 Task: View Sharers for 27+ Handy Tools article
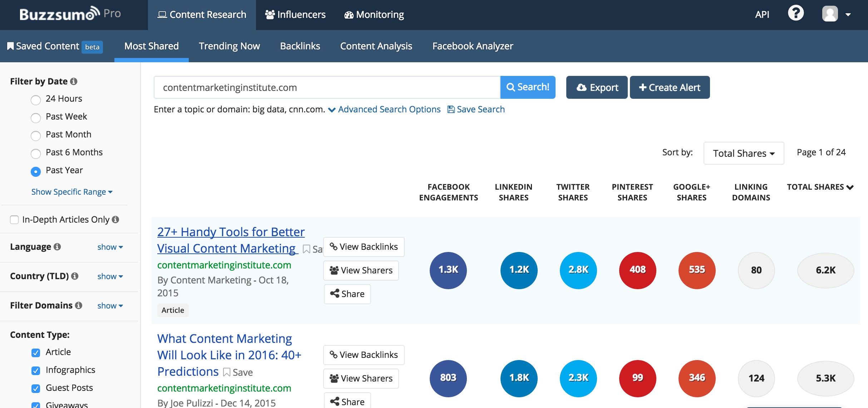(x=361, y=270)
